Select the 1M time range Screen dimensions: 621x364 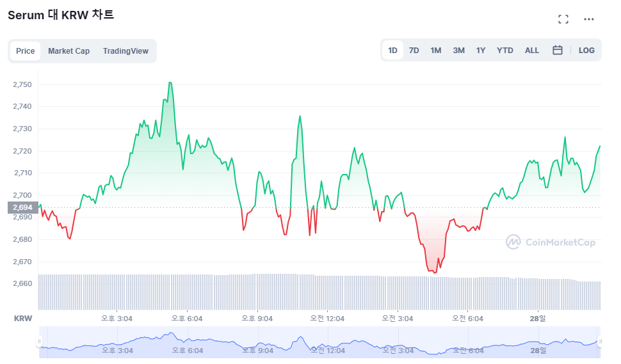[435, 51]
